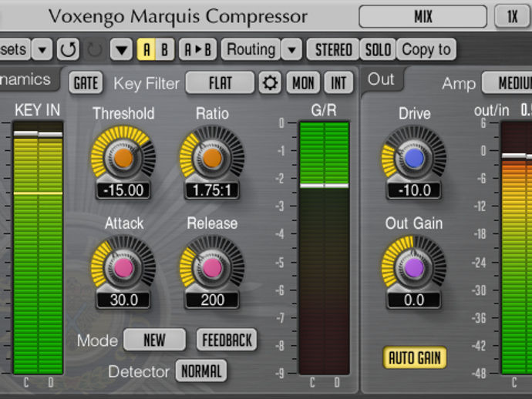Click the undo arrow icon

tap(68, 49)
